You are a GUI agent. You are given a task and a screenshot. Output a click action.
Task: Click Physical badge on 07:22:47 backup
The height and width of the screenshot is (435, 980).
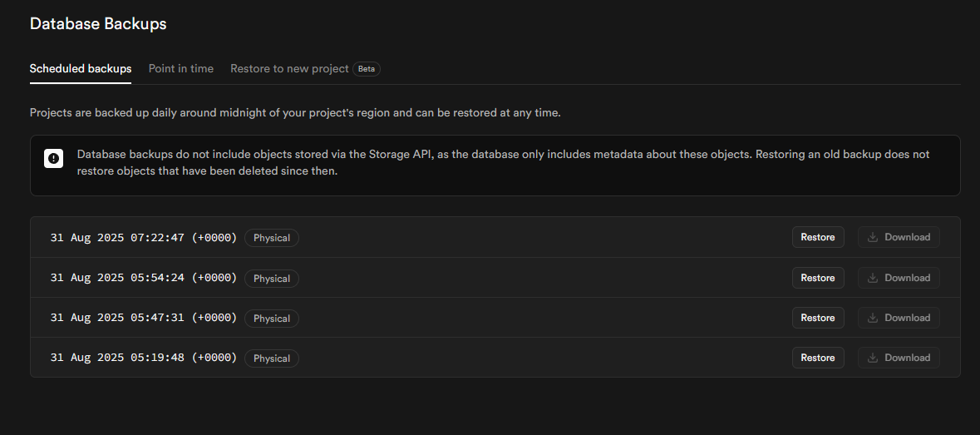(x=272, y=238)
